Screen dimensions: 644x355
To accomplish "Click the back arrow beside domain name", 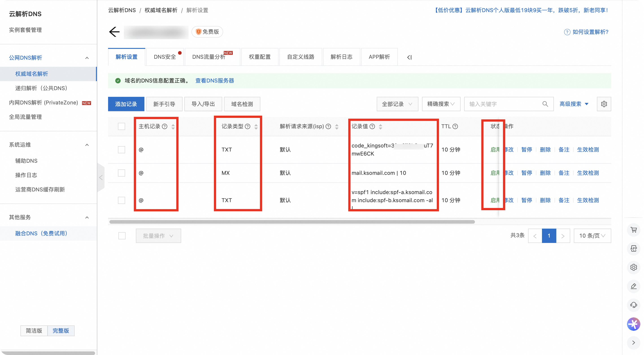I will pyautogui.click(x=114, y=32).
